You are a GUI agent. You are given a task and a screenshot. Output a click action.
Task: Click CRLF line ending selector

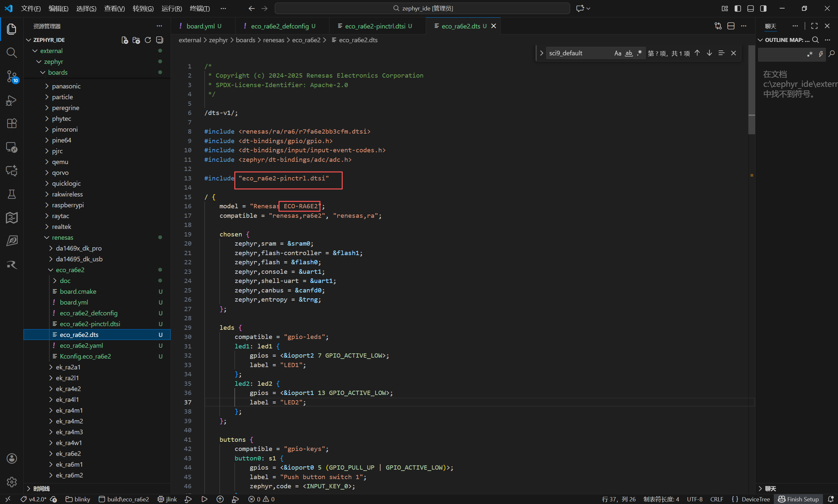[x=717, y=499]
